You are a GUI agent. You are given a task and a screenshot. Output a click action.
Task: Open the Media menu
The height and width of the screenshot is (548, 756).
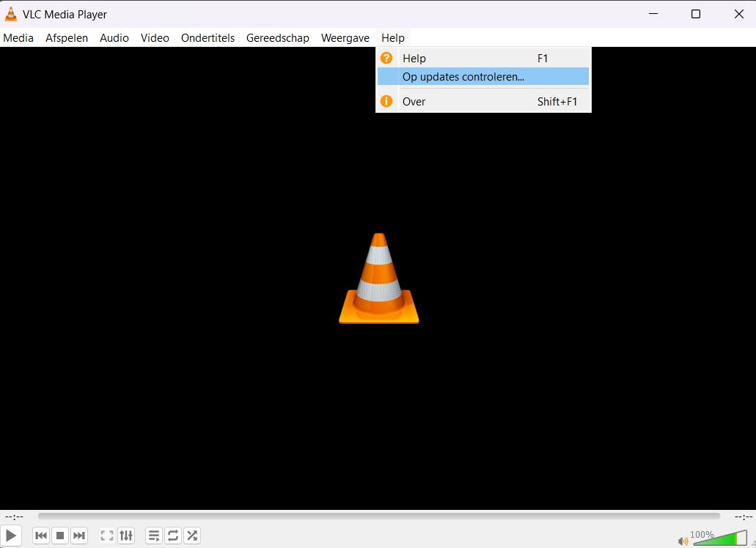coord(18,38)
